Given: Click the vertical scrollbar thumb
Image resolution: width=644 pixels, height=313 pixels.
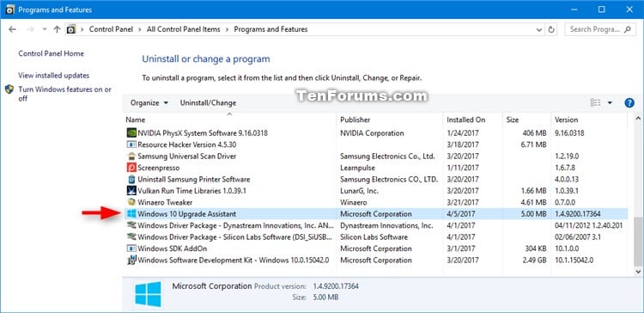Looking at the screenshot, I should [637, 242].
